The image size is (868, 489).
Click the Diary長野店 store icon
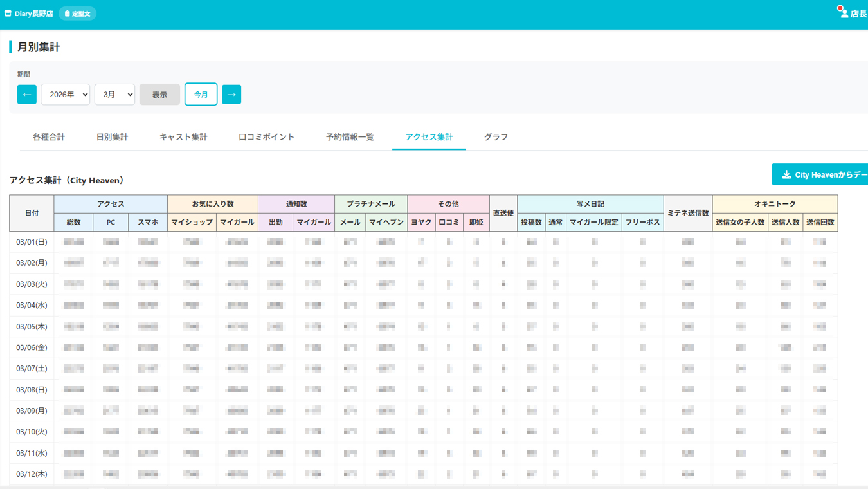pyautogui.click(x=8, y=14)
